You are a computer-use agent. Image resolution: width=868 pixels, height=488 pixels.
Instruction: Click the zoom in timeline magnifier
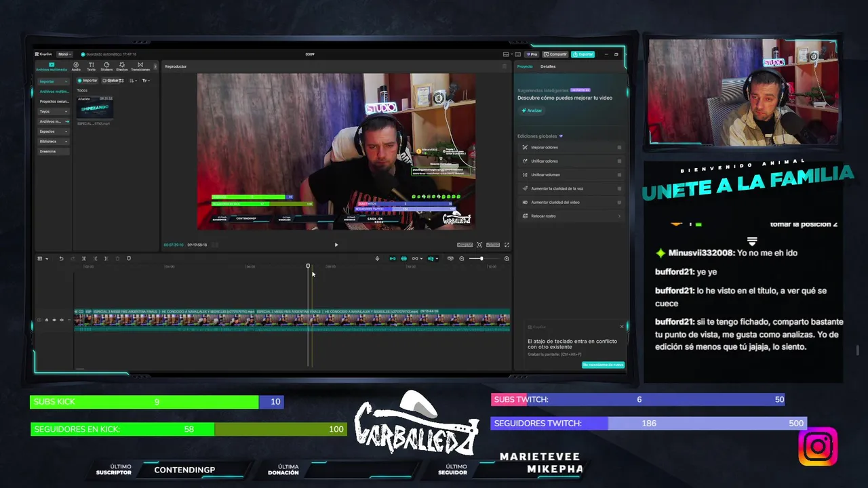[507, 258]
